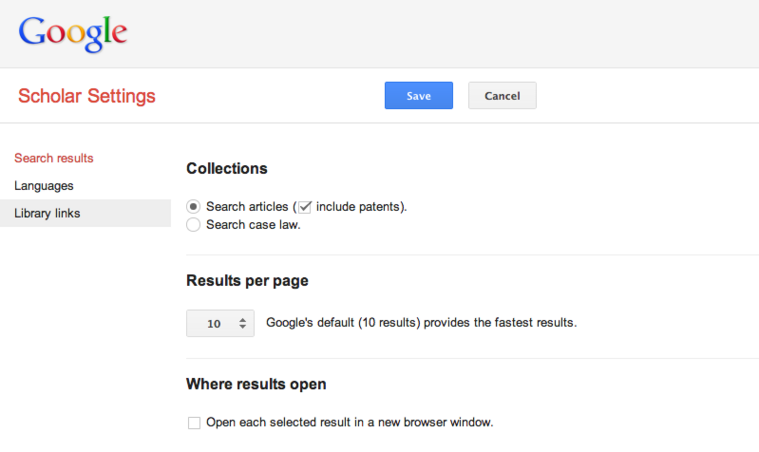759x452 pixels.
Task: Select the Search articles radio button
Action: [x=193, y=206]
